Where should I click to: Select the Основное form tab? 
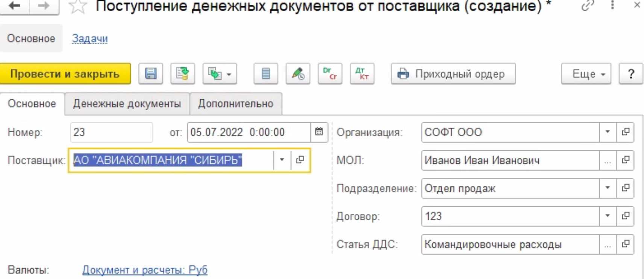(x=32, y=104)
